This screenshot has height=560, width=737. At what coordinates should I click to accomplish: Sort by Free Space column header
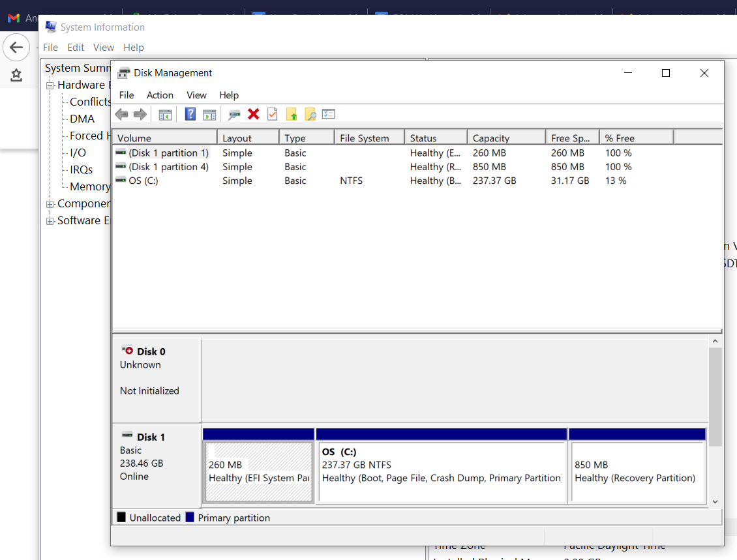[x=573, y=138]
